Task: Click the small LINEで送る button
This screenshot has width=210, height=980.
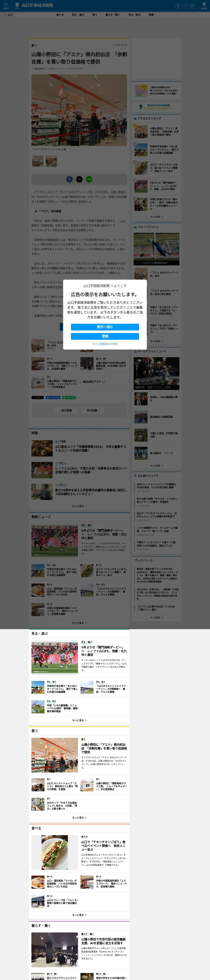Action: pyautogui.click(x=69, y=398)
